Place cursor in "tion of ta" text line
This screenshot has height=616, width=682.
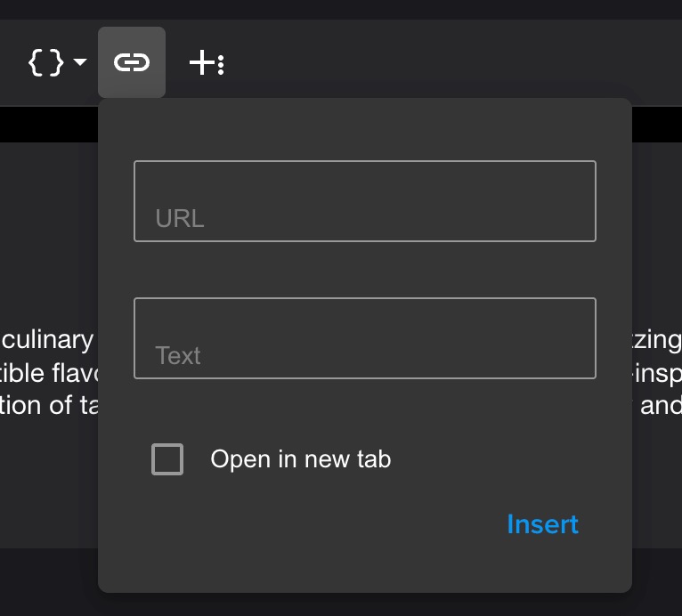click(48, 404)
